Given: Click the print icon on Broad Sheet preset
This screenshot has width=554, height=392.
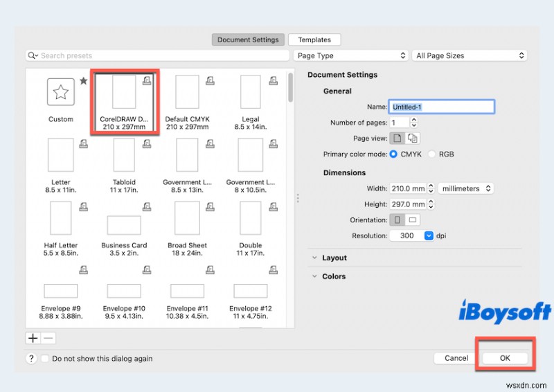Looking at the screenshot, I should (210, 207).
